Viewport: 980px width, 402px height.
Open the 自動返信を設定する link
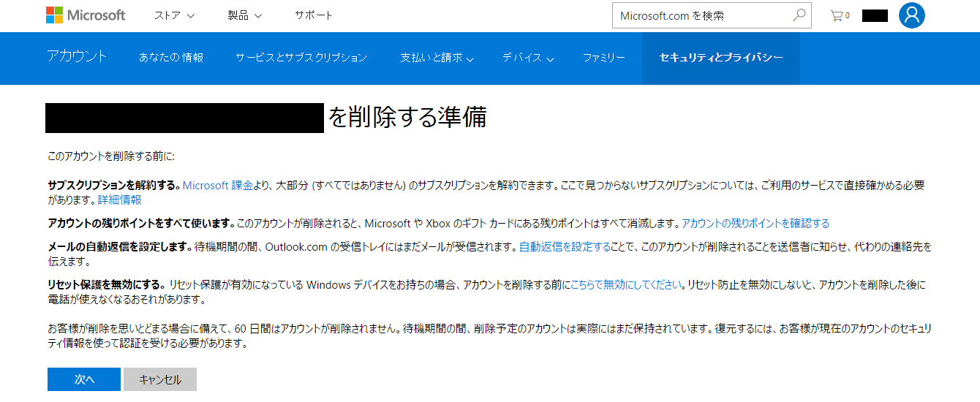coord(565,247)
